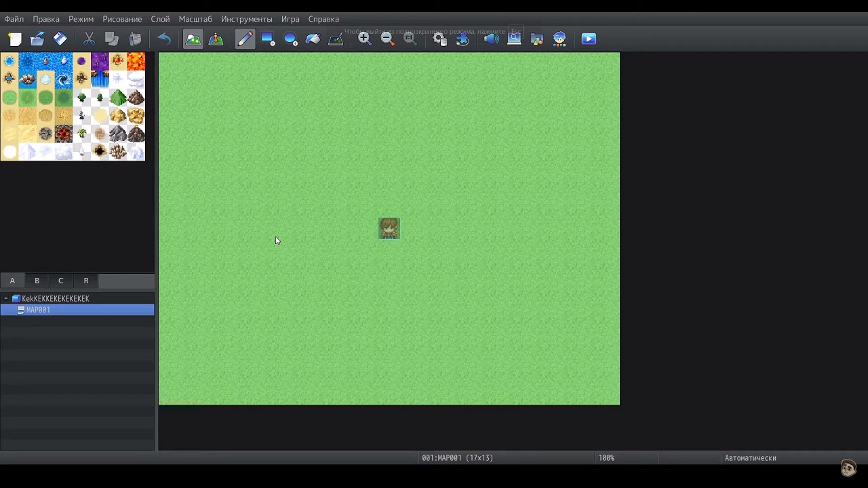Switch to Map editing mode

[x=193, y=39]
